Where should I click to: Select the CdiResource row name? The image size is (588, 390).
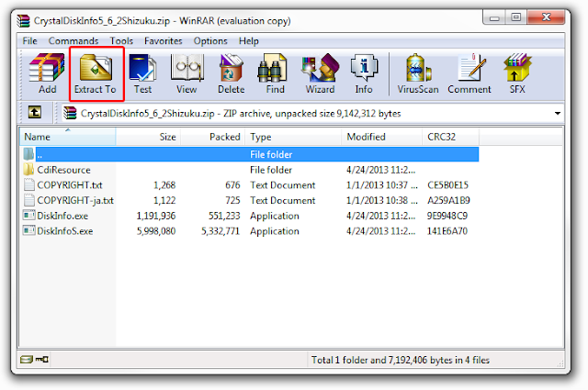[63, 170]
